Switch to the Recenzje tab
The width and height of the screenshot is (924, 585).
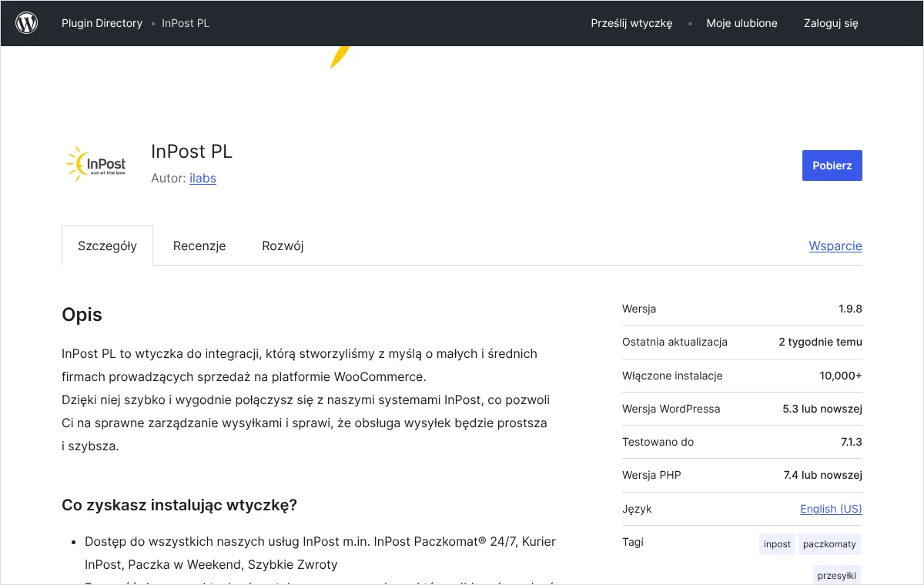pyautogui.click(x=199, y=246)
